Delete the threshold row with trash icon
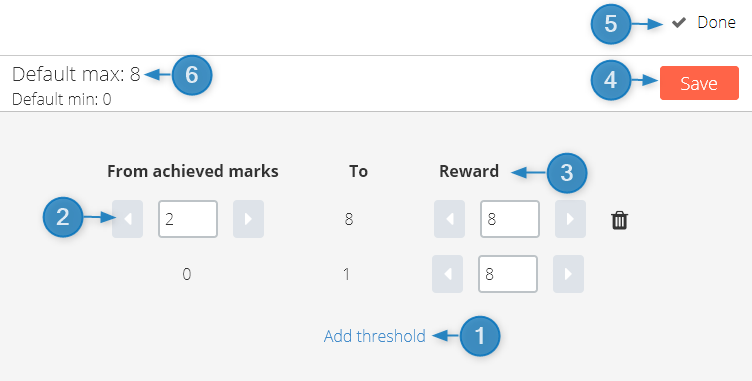The image size is (752, 381). (619, 220)
